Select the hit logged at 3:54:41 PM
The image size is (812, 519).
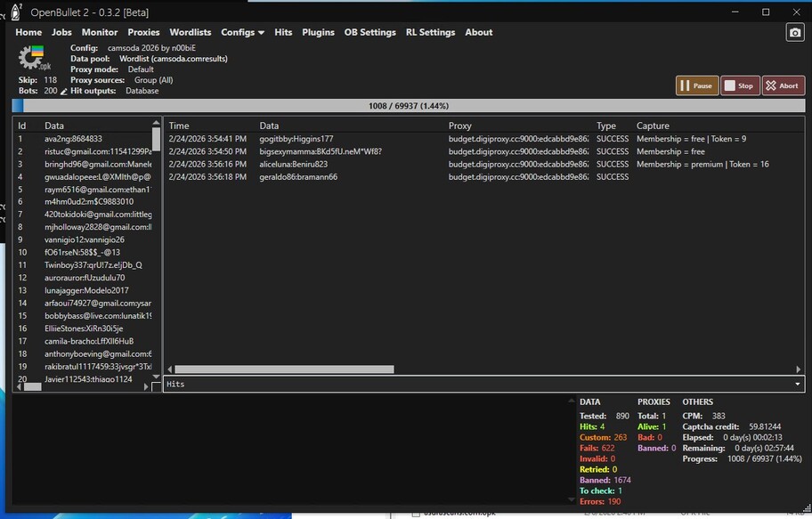click(x=483, y=139)
